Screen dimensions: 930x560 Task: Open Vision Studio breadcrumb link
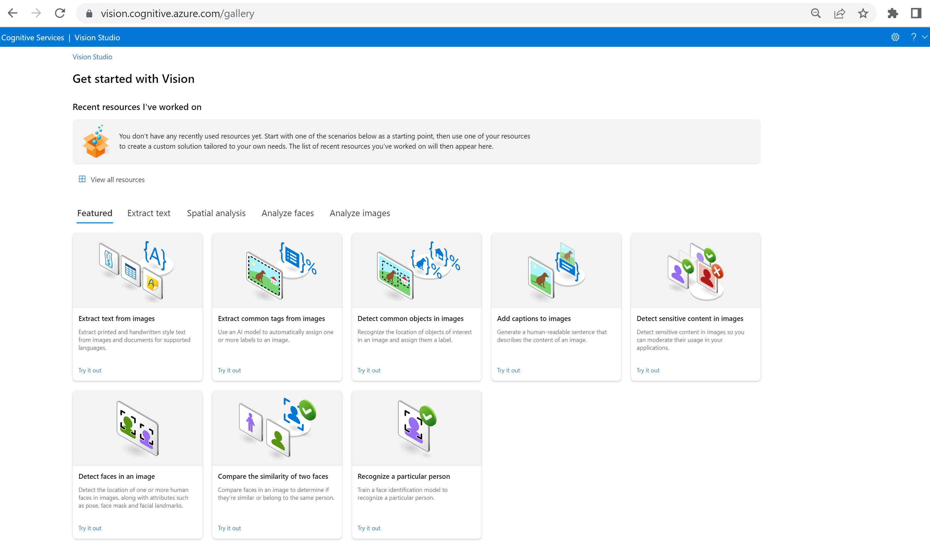point(92,57)
